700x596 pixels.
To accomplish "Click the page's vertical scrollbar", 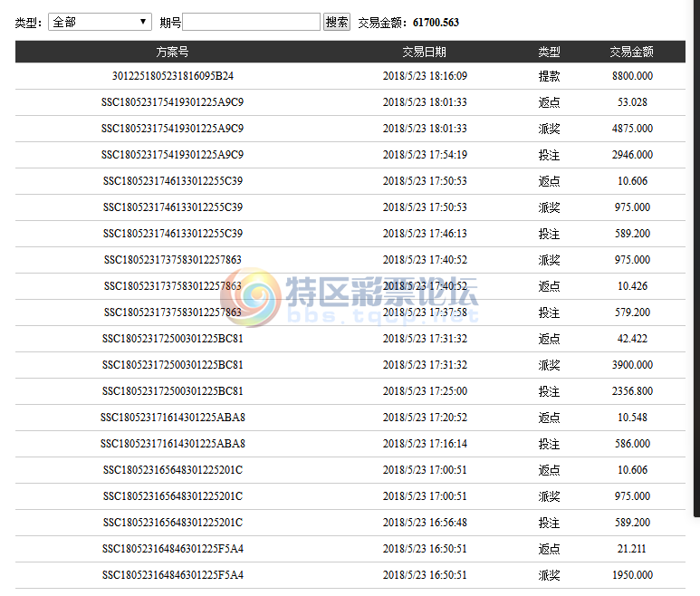I will pyautogui.click(x=697, y=259).
